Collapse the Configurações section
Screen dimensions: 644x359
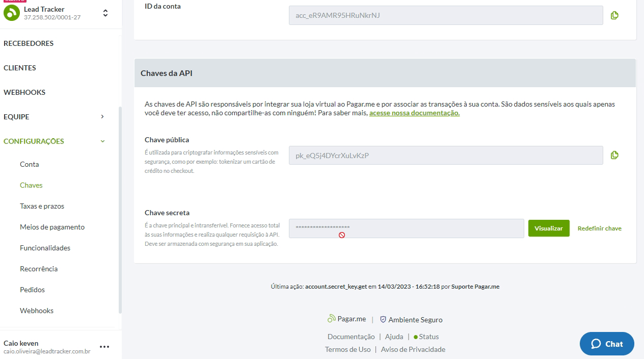(54, 141)
